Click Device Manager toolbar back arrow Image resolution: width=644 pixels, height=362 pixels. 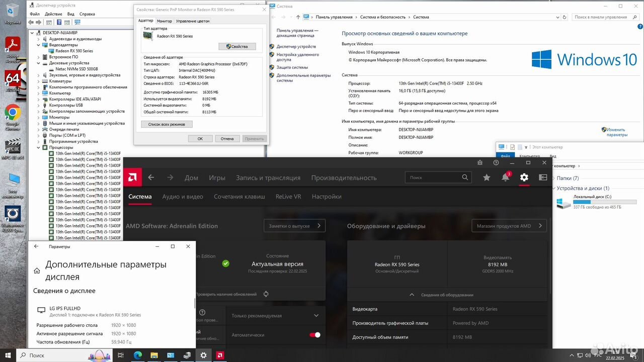coord(32,22)
